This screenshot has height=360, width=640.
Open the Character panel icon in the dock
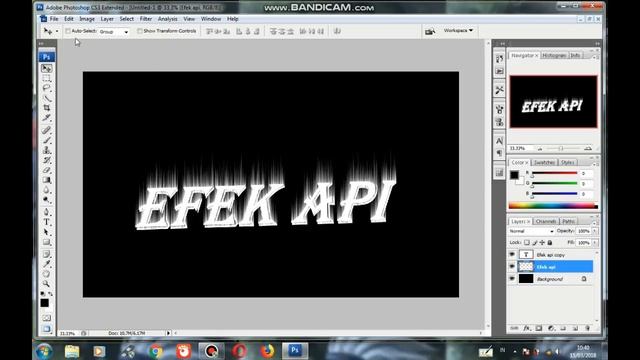tap(499, 141)
